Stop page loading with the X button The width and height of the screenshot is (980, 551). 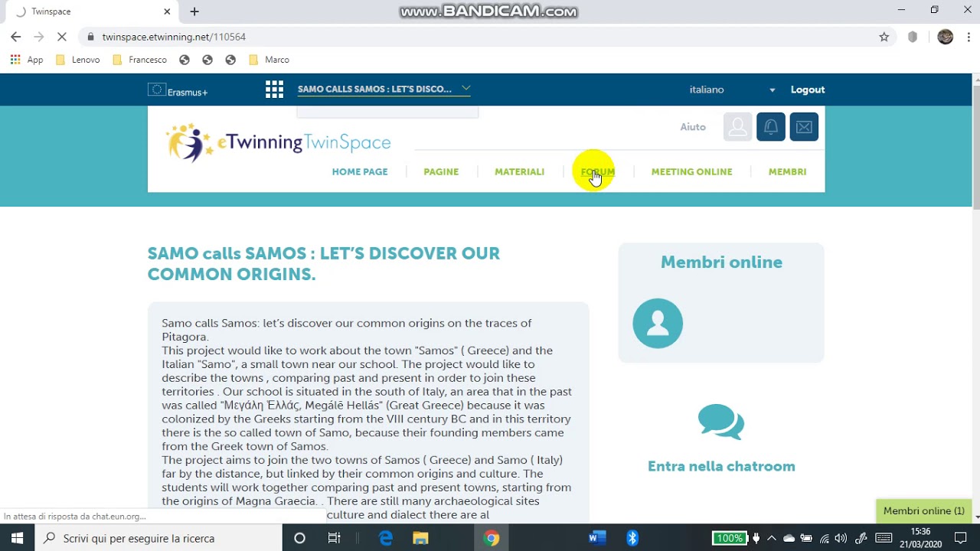(x=63, y=37)
